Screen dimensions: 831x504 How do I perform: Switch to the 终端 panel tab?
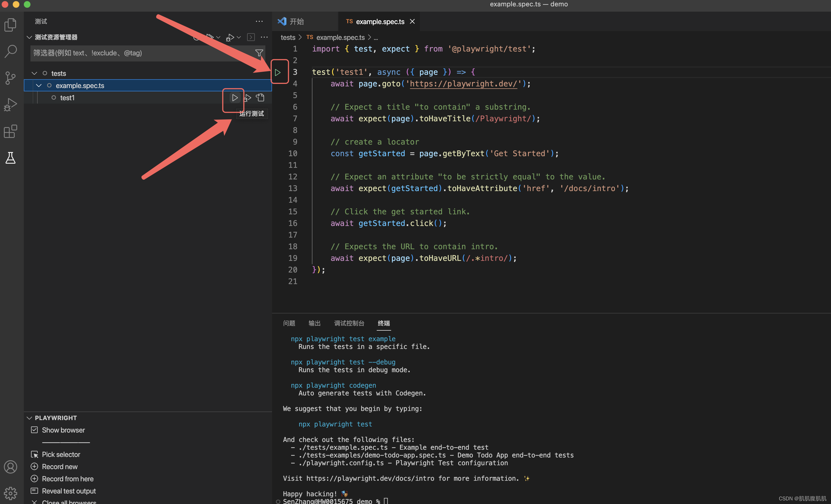tap(384, 323)
